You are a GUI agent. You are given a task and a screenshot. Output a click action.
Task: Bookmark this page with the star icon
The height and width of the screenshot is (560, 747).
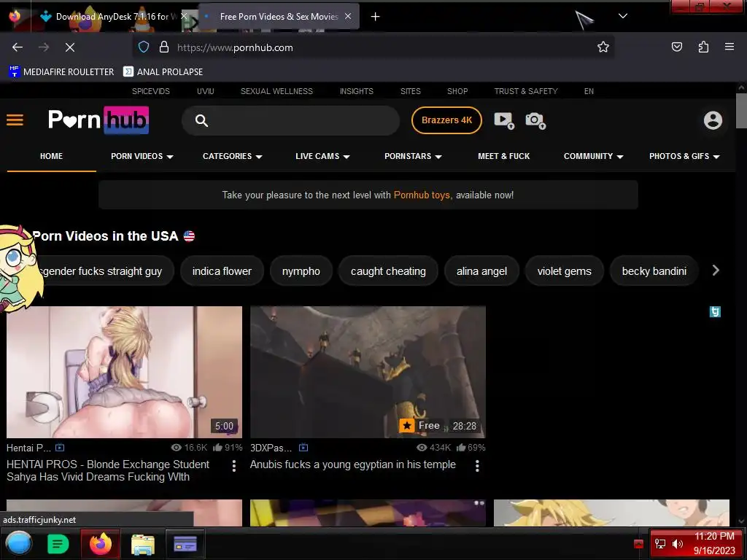[603, 47]
